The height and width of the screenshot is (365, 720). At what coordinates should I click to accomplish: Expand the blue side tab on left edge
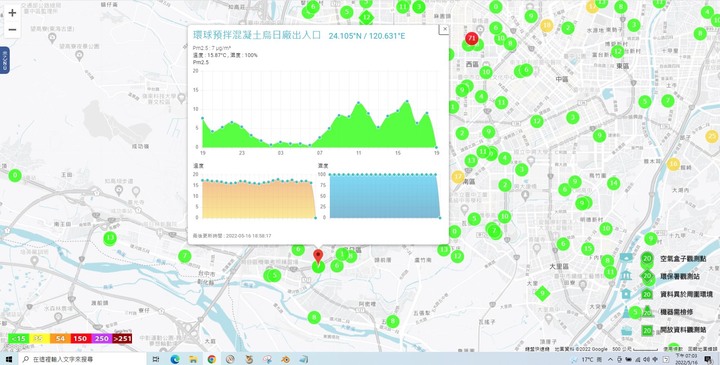click(x=4, y=60)
